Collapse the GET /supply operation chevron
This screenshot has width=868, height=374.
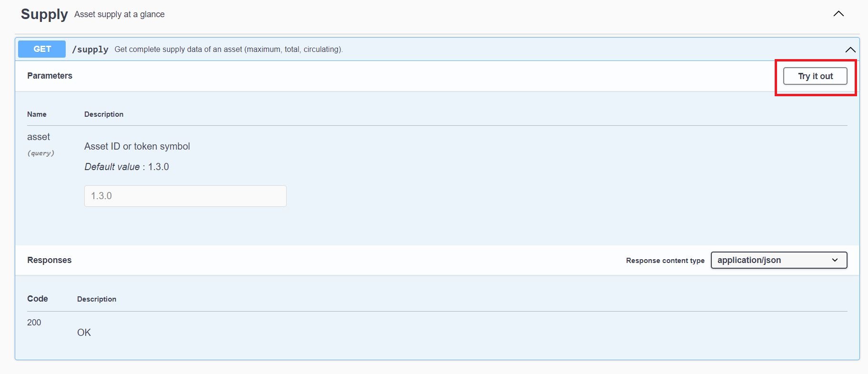[850, 50]
